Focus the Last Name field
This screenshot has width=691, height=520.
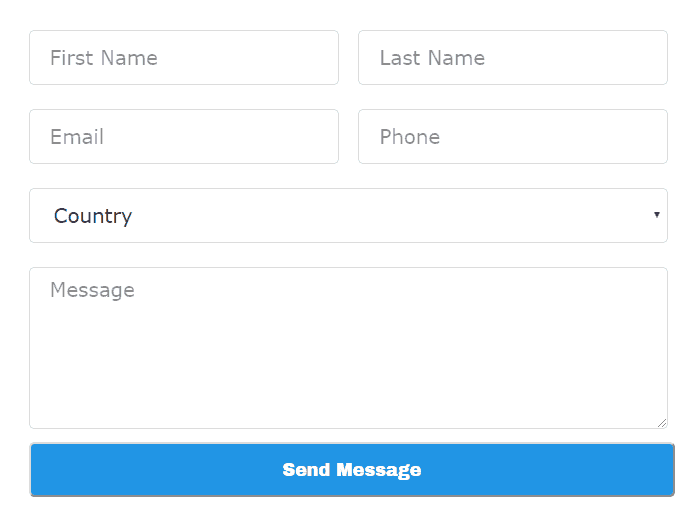point(513,58)
